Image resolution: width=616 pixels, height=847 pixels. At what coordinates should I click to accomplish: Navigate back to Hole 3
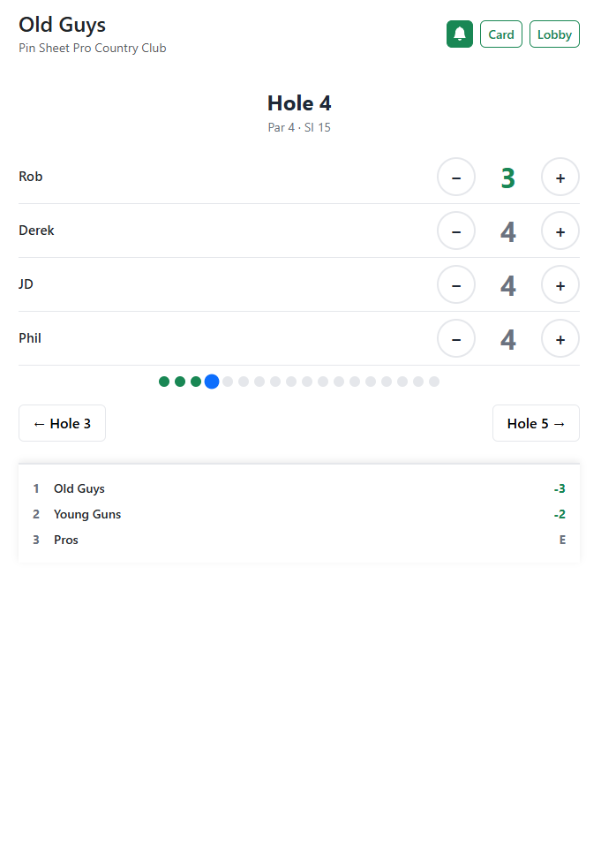pos(62,423)
